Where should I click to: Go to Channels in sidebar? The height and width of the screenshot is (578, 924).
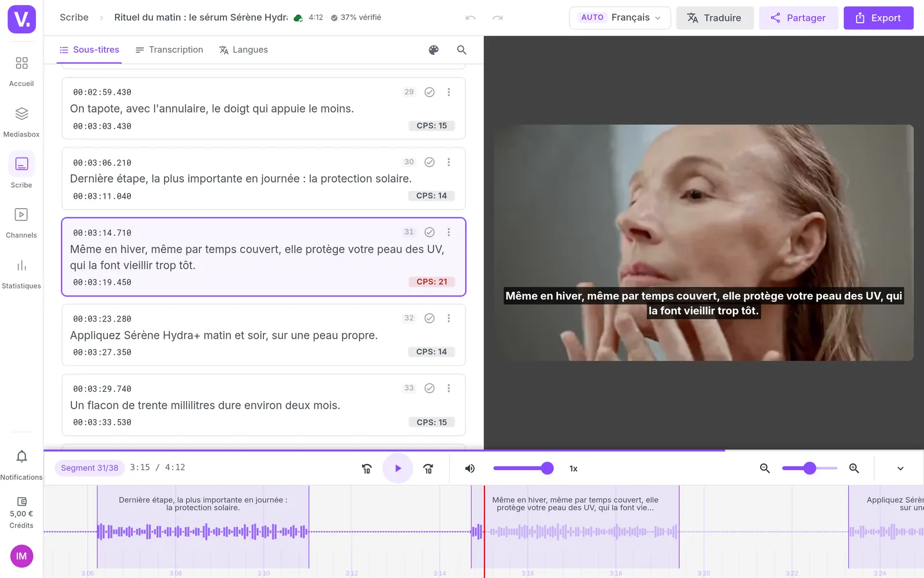(x=21, y=223)
